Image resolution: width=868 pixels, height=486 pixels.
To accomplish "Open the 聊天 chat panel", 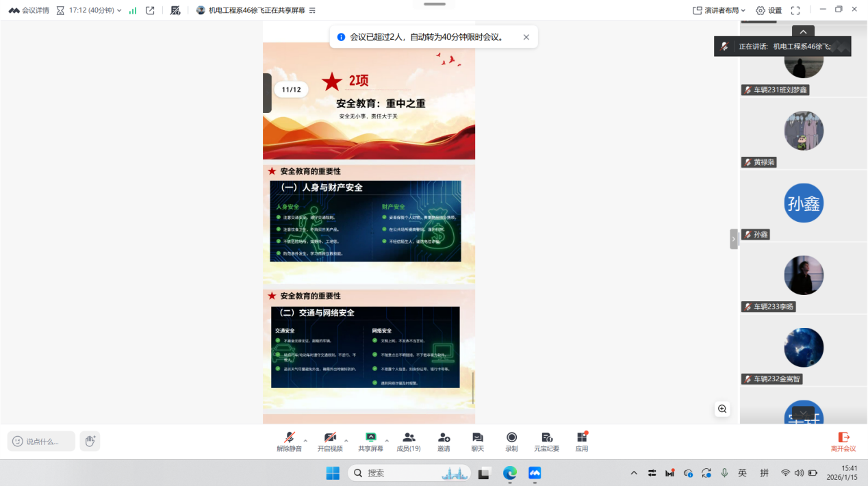I will coord(477,438).
